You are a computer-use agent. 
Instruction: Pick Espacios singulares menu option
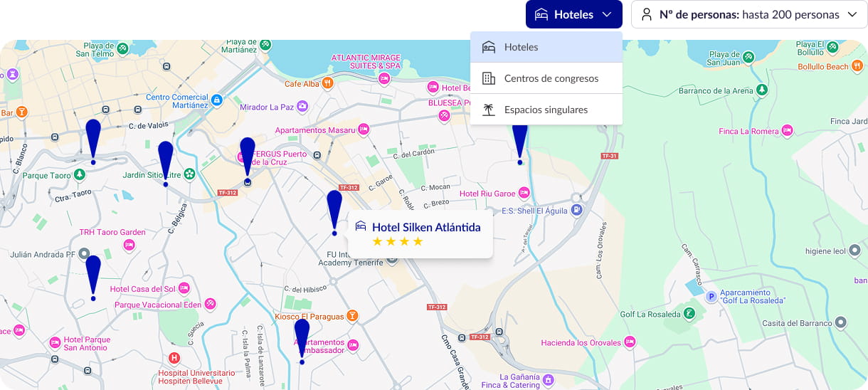[546, 110]
